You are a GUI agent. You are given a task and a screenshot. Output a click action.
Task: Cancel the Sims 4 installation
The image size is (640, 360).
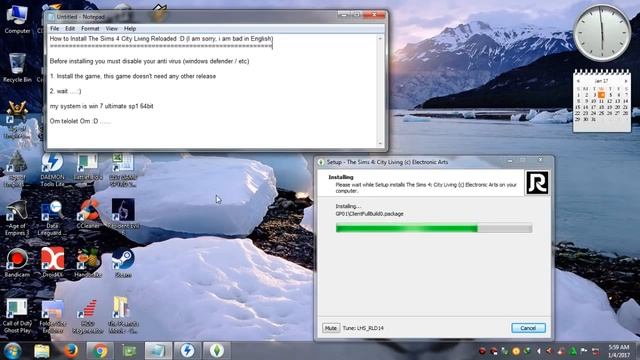pos(528,328)
